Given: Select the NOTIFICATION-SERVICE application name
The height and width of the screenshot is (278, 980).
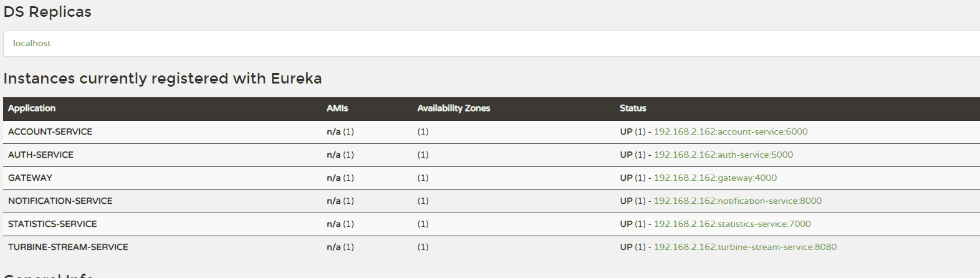Looking at the screenshot, I should point(60,201).
